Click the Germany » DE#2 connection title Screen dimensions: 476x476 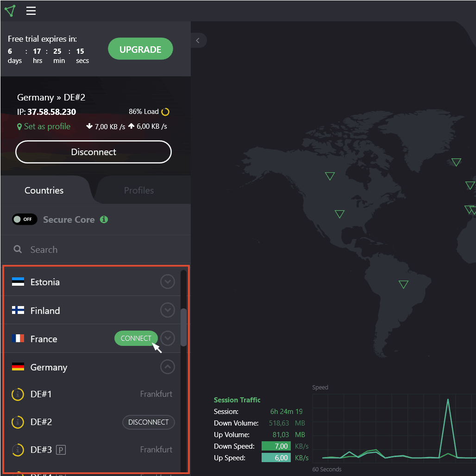51,97
